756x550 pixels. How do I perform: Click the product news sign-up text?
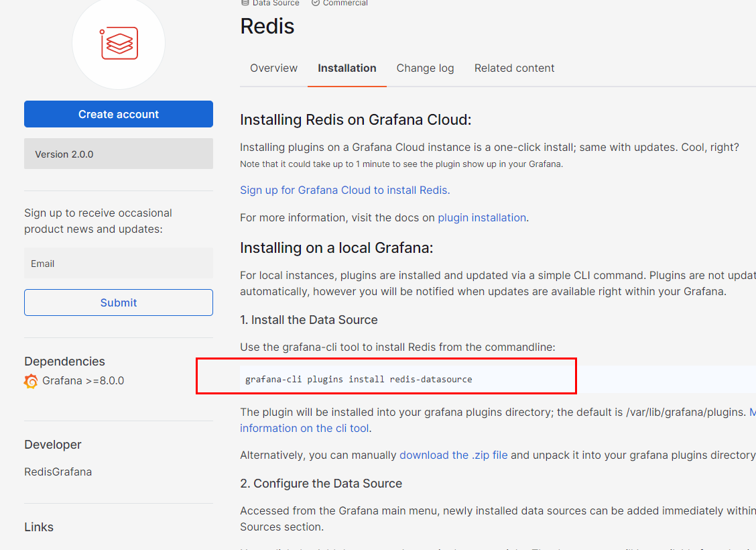pos(98,221)
